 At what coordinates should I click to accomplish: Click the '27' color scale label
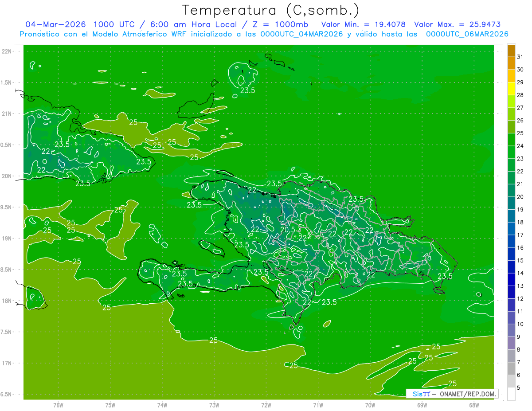point(520,108)
